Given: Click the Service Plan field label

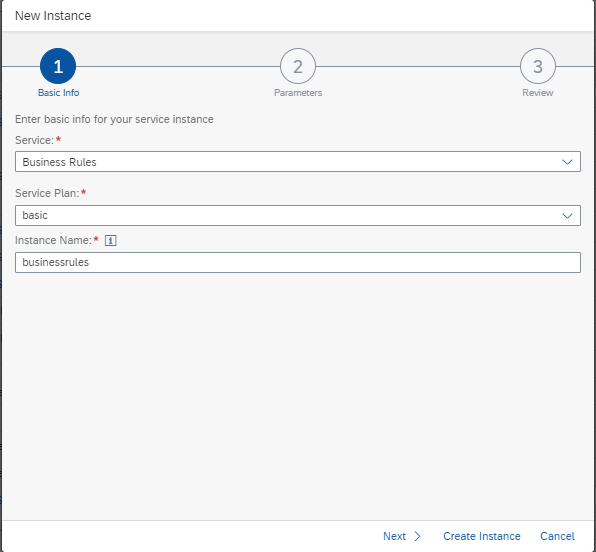Looking at the screenshot, I should pos(47,193).
